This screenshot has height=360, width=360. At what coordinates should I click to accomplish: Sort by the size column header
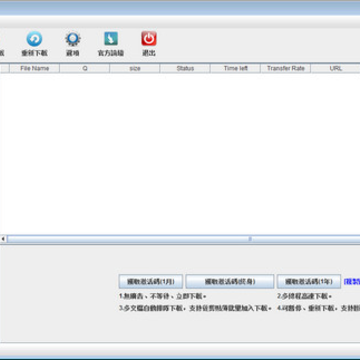click(x=135, y=68)
